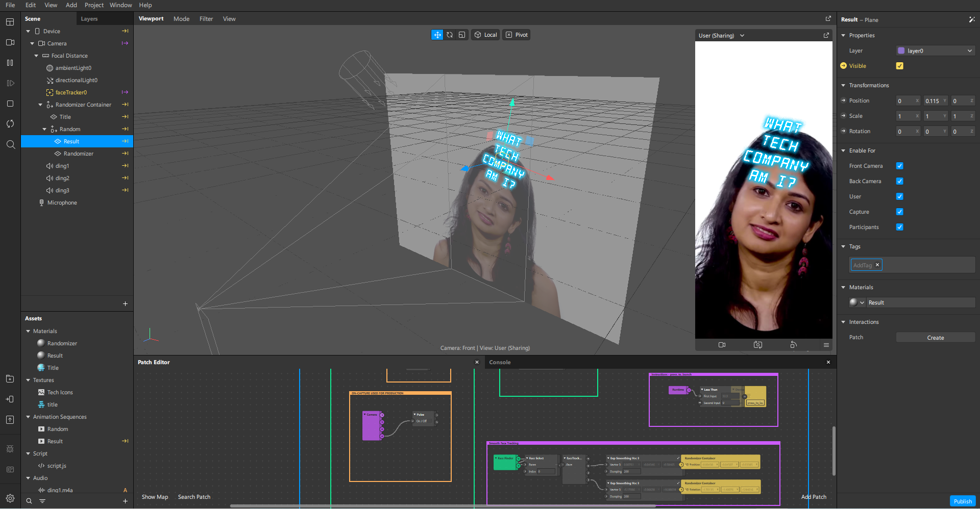Open the User (Sharing) preview dropdown
This screenshot has height=509, width=980.
point(721,36)
